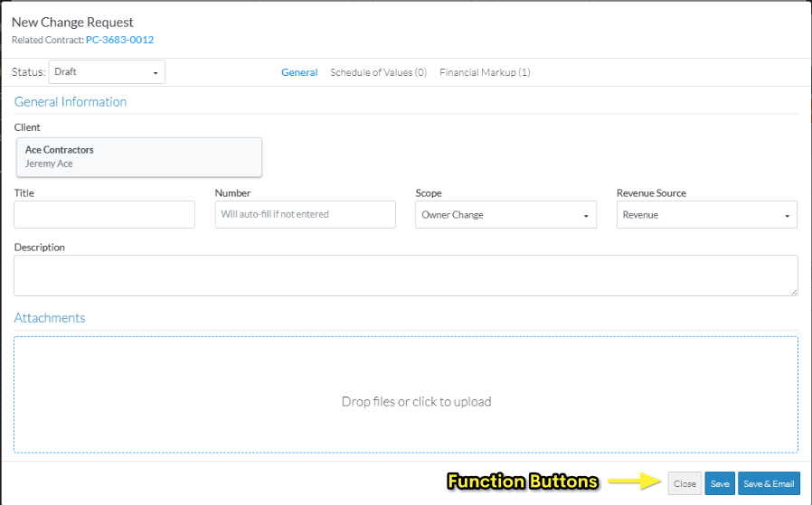Select the Ace Contractors client card
The width and height of the screenshot is (812, 505).
tap(138, 157)
